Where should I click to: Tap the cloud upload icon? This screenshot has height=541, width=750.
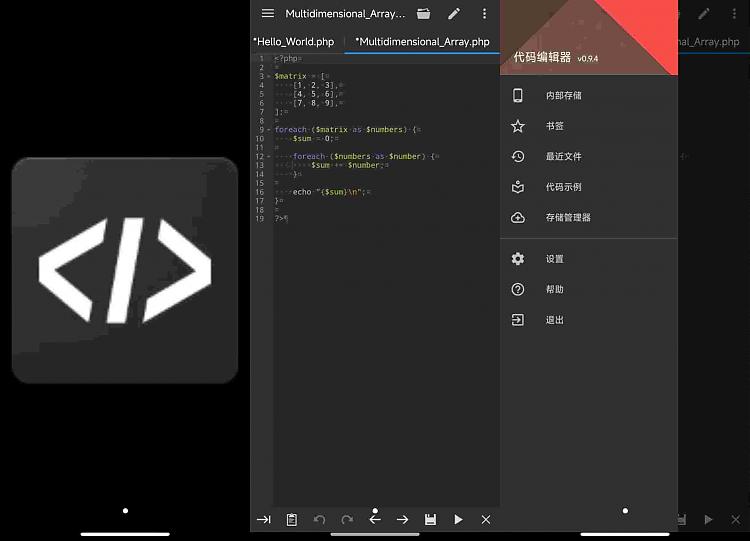point(518,218)
